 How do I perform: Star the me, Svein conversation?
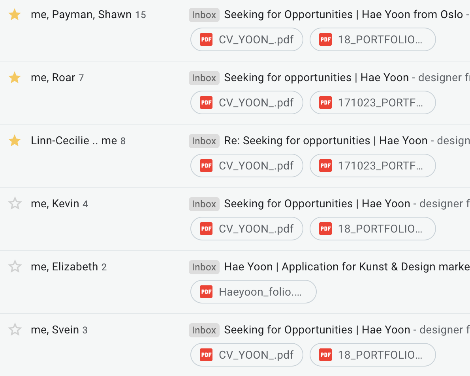[x=15, y=330]
